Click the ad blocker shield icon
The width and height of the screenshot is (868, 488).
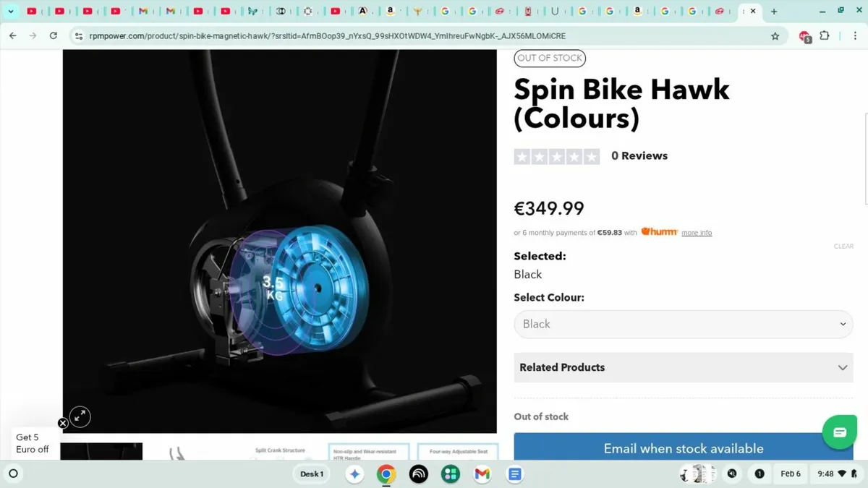(803, 35)
